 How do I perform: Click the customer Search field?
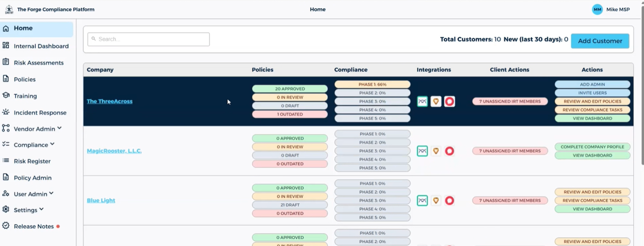pos(148,39)
